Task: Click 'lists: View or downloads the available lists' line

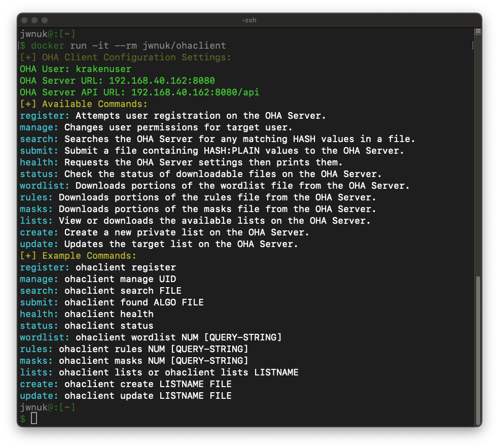Action: pyautogui.click(x=195, y=221)
